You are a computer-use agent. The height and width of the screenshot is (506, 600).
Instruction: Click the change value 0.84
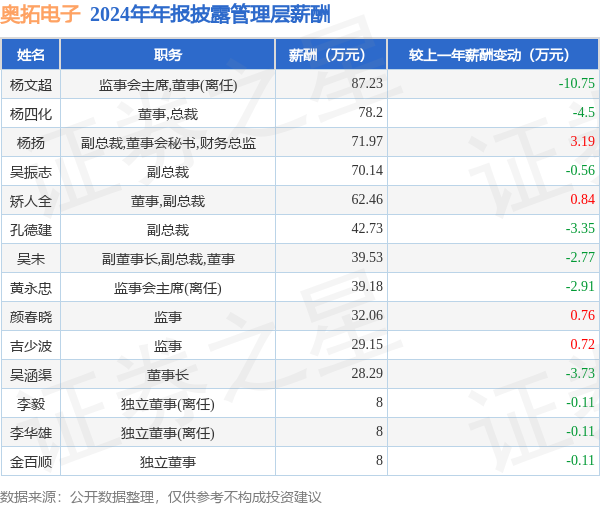(582, 199)
